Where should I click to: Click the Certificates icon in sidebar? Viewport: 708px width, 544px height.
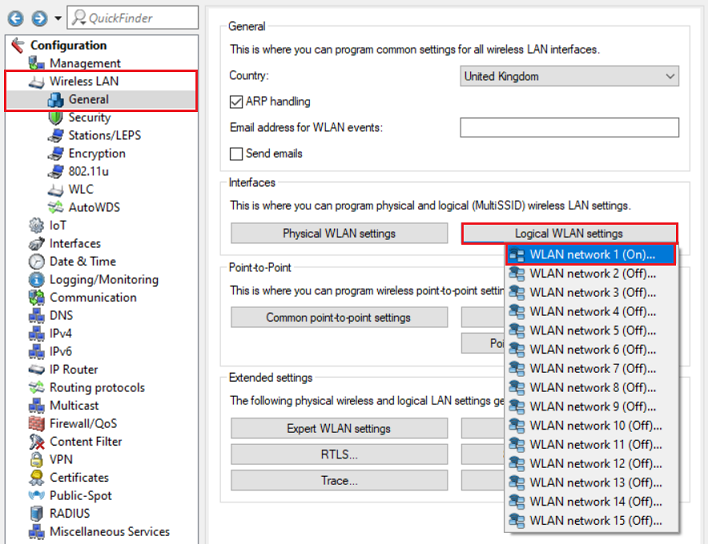(36, 478)
